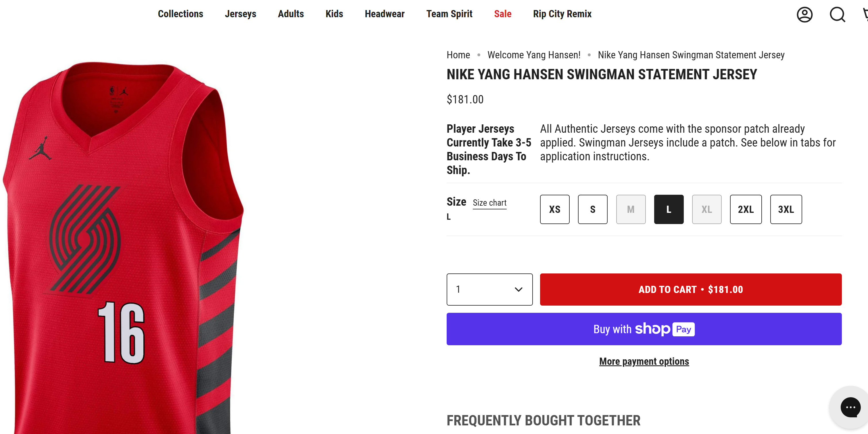
Task: Open the Collections menu
Action: pos(180,14)
